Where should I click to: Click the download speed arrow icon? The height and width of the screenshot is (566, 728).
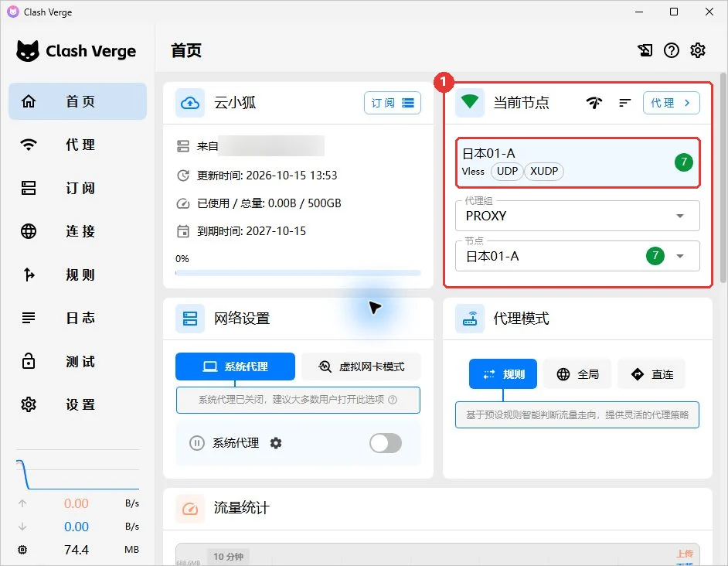(22, 527)
